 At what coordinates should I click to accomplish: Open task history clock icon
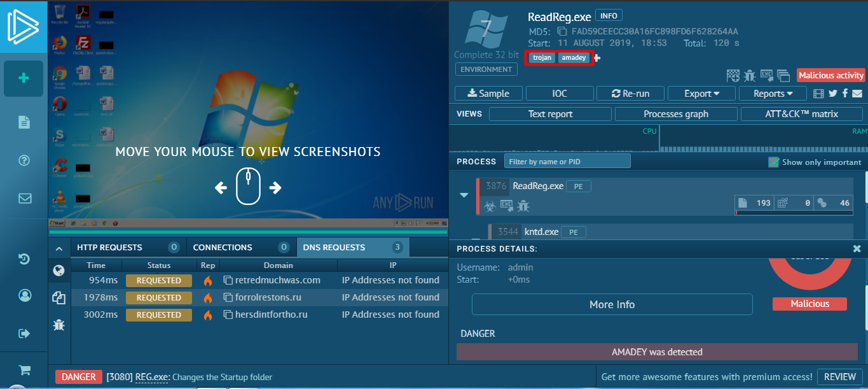point(24,258)
